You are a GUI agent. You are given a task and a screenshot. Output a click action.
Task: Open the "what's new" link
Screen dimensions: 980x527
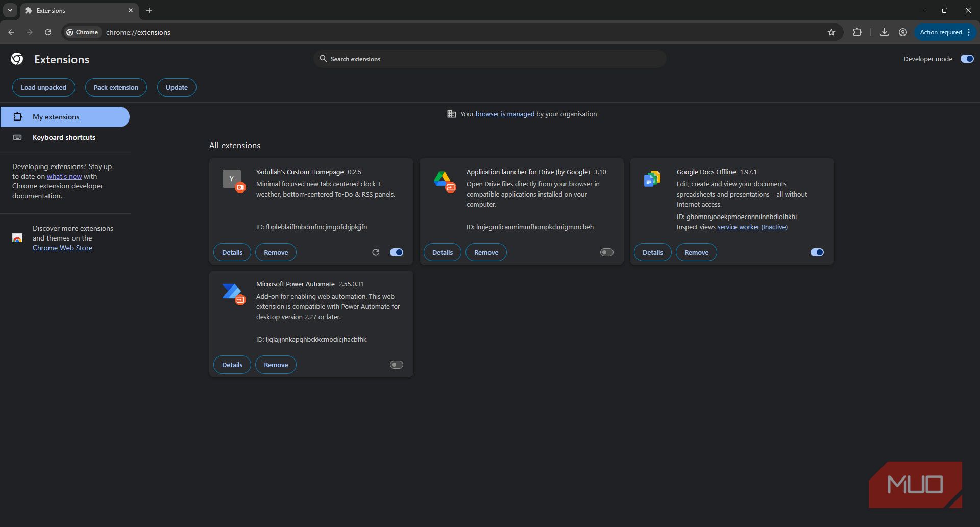tap(64, 176)
